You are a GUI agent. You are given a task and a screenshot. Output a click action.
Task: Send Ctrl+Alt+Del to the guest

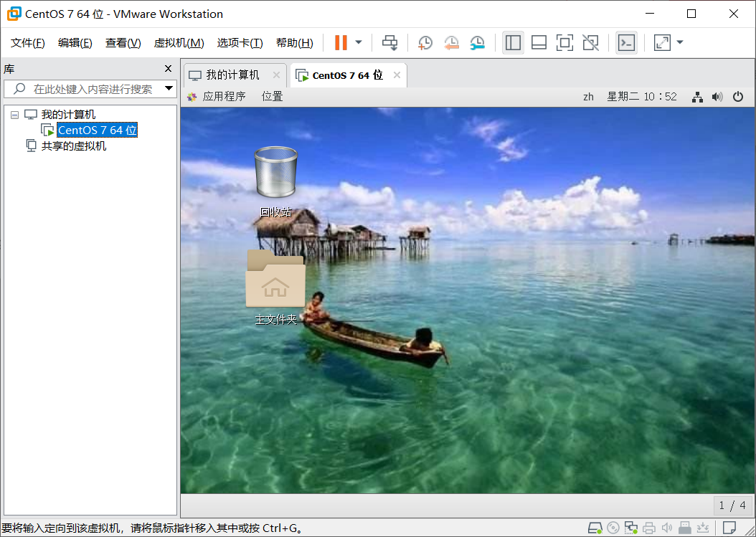pyautogui.click(x=389, y=42)
